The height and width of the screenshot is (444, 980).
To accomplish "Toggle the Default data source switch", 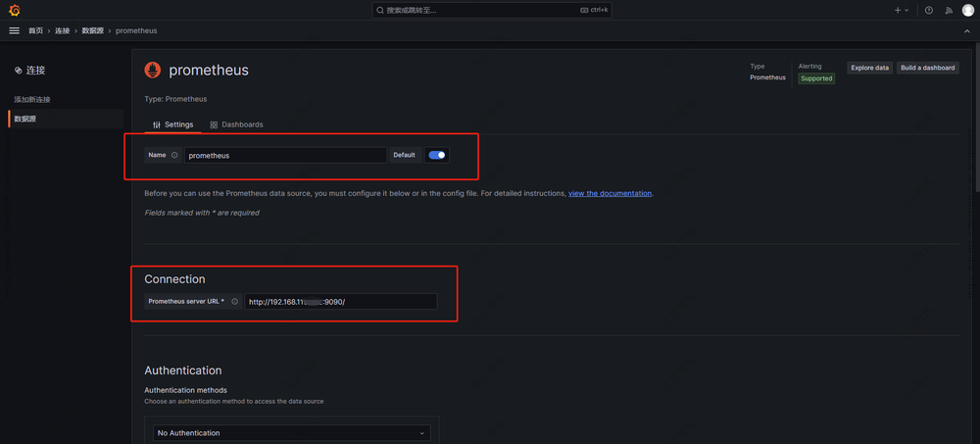I will click(x=437, y=155).
